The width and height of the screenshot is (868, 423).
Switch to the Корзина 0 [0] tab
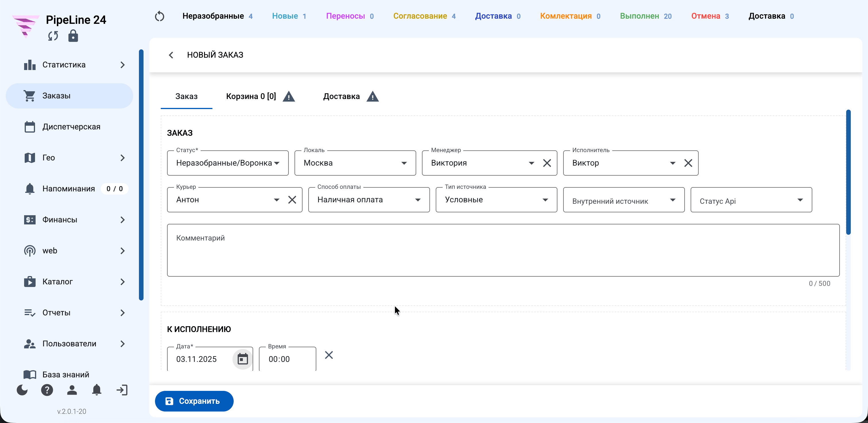click(x=260, y=97)
